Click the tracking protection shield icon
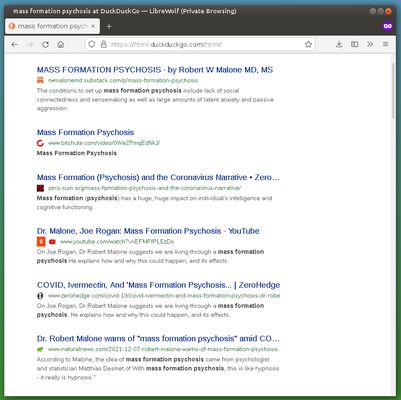Screen dimensions: 401x400 click(x=92, y=44)
